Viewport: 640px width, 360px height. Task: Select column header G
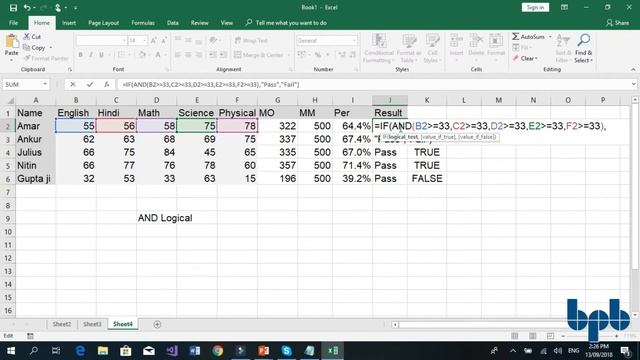(278, 100)
